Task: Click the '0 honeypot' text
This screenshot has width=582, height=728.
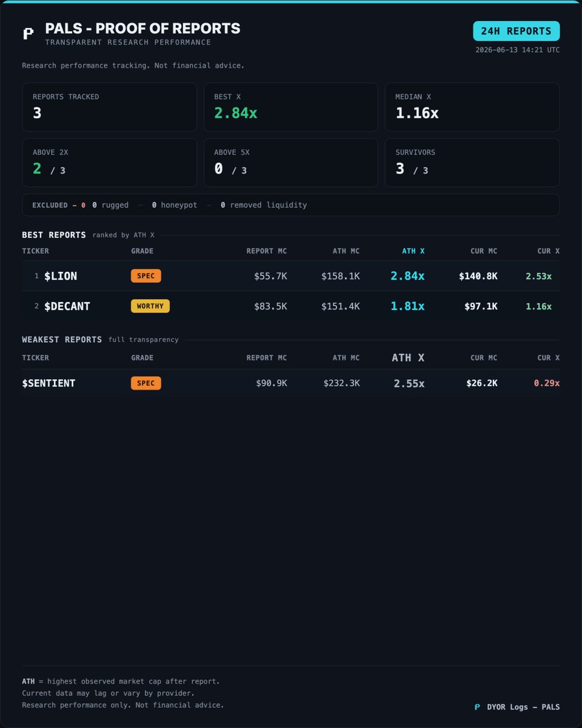Action: [175, 205]
